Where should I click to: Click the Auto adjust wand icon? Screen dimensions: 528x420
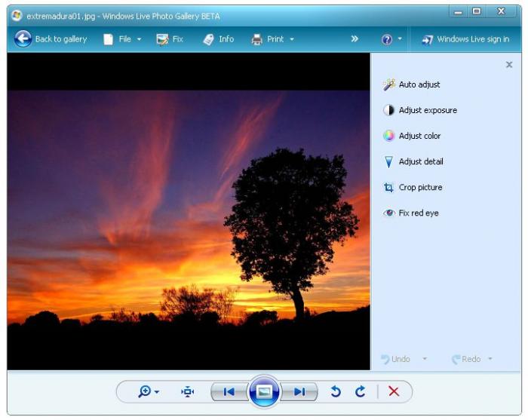click(x=388, y=84)
